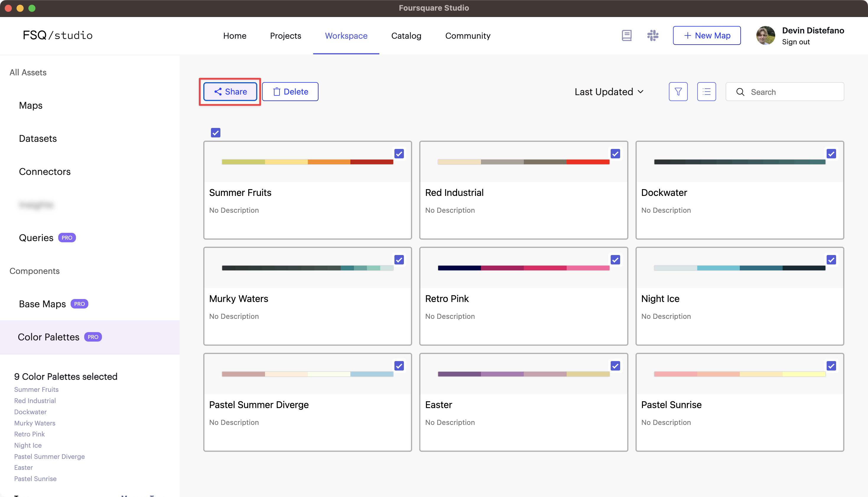The height and width of the screenshot is (497, 868).
Task: Click the Retro Pink color bar
Action: pos(524,268)
